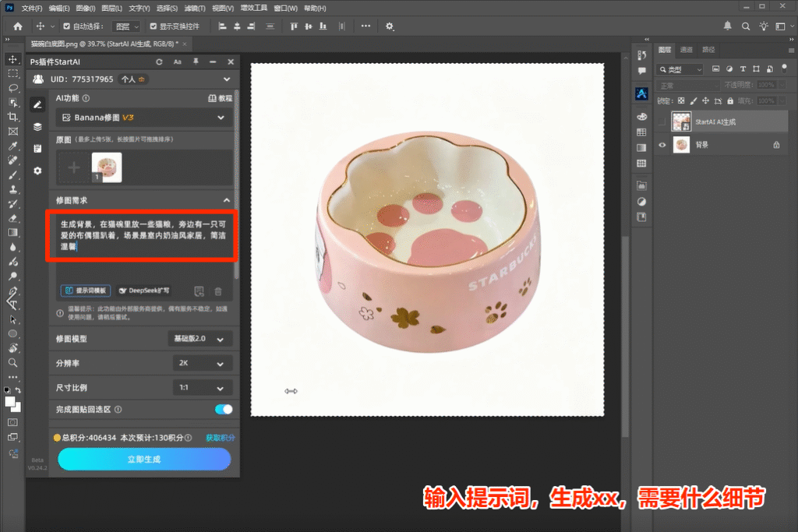This screenshot has height=532, width=798.
Task: Select the Rectangular Marquee tool
Action: point(12,74)
